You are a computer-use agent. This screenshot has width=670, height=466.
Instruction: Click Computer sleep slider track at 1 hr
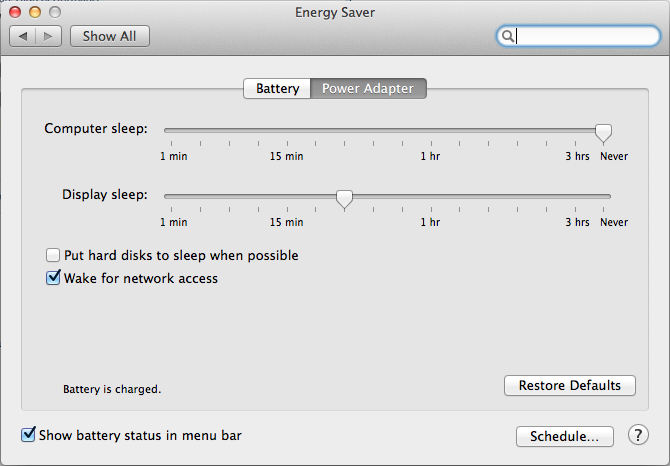point(430,130)
